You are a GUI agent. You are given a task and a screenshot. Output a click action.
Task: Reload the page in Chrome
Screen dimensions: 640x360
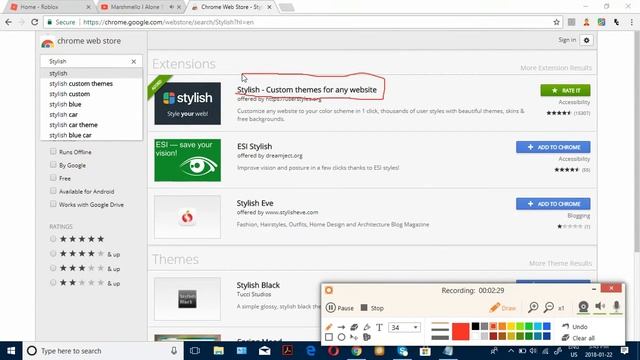point(35,22)
